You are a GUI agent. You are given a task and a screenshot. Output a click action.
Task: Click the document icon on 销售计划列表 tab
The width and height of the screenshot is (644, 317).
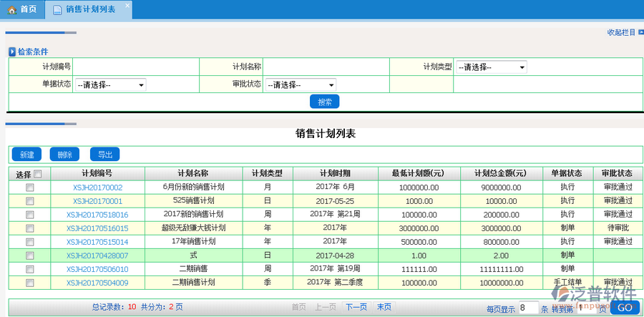coord(57,10)
